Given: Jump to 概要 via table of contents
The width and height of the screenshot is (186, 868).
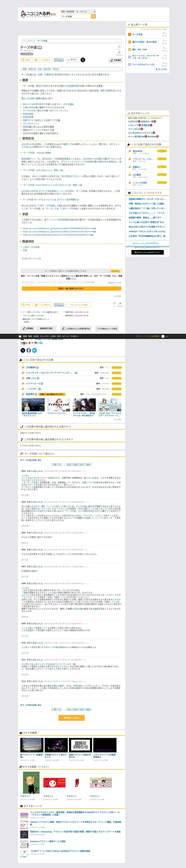Looking at the screenshot, I should point(25,69).
